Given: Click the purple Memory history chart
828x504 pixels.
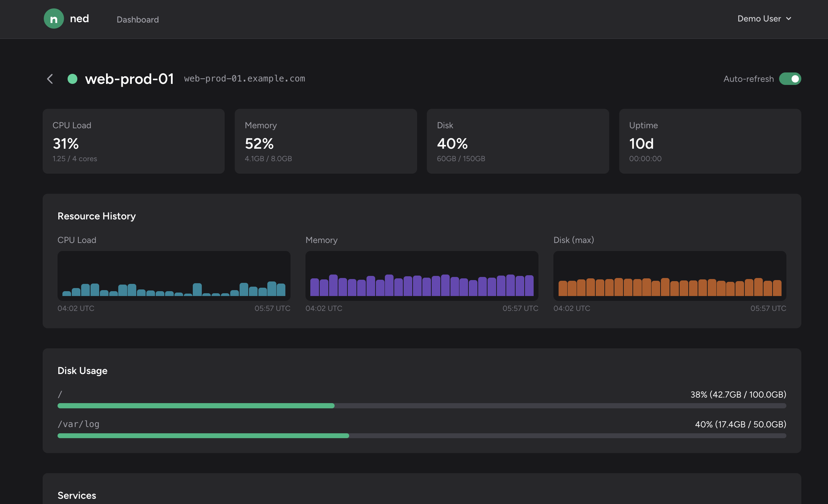Looking at the screenshot, I should click(422, 276).
